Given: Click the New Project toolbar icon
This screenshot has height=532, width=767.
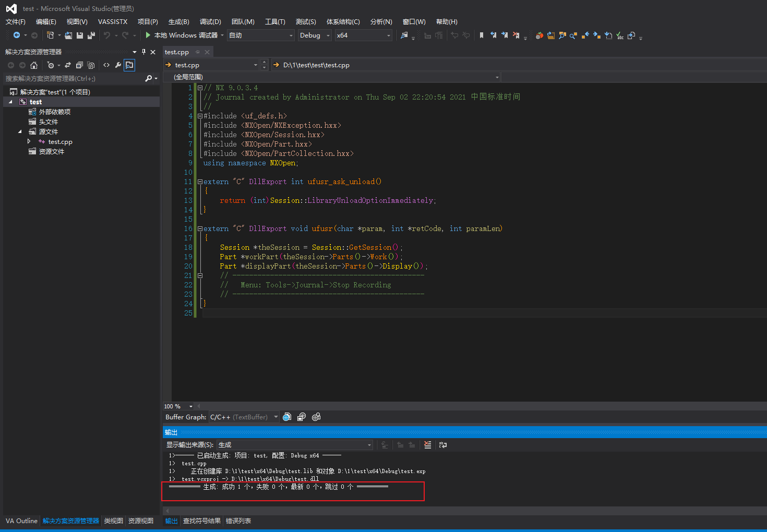Looking at the screenshot, I should pyautogui.click(x=50, y=35).
